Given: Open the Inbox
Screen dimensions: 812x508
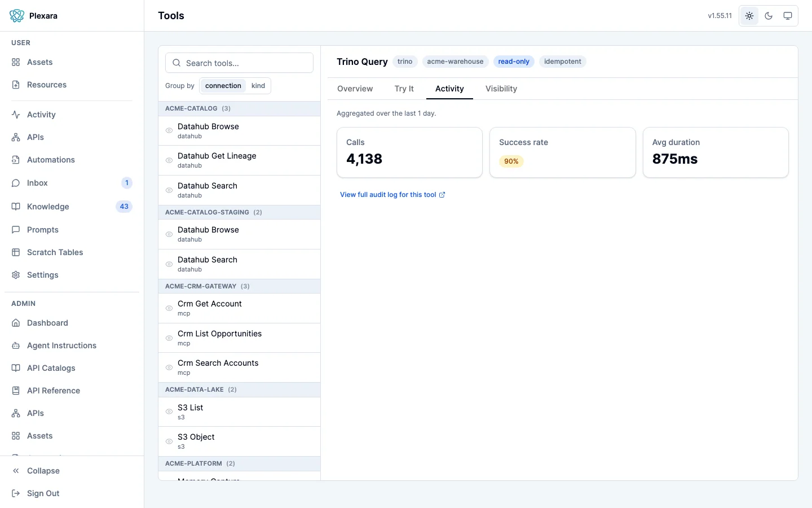Looking at the screenshot, I should [72, 183].
